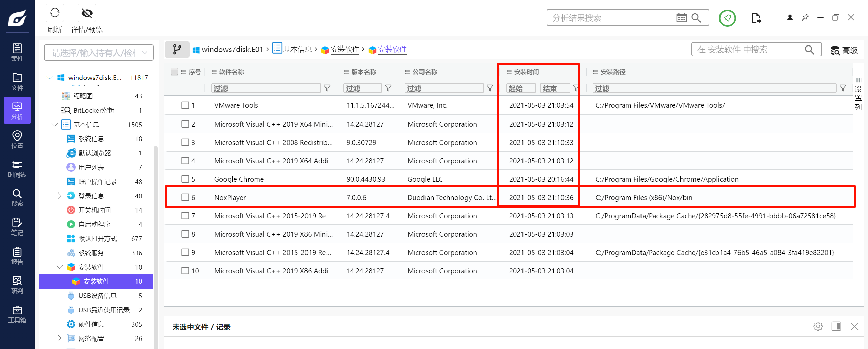The height and width of the screenshot is (349, 868).
Task: Open the 时间线 sidebar section
Action: click(17, 169)
